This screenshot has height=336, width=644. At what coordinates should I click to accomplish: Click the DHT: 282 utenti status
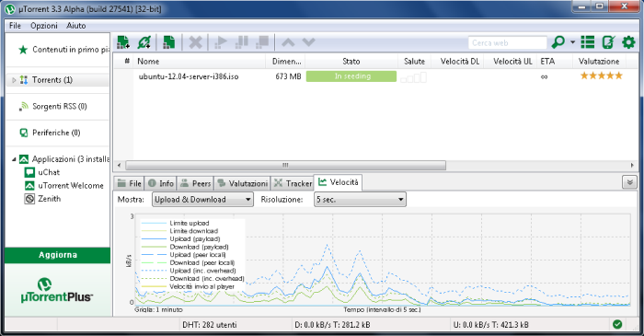coord(210,325)
